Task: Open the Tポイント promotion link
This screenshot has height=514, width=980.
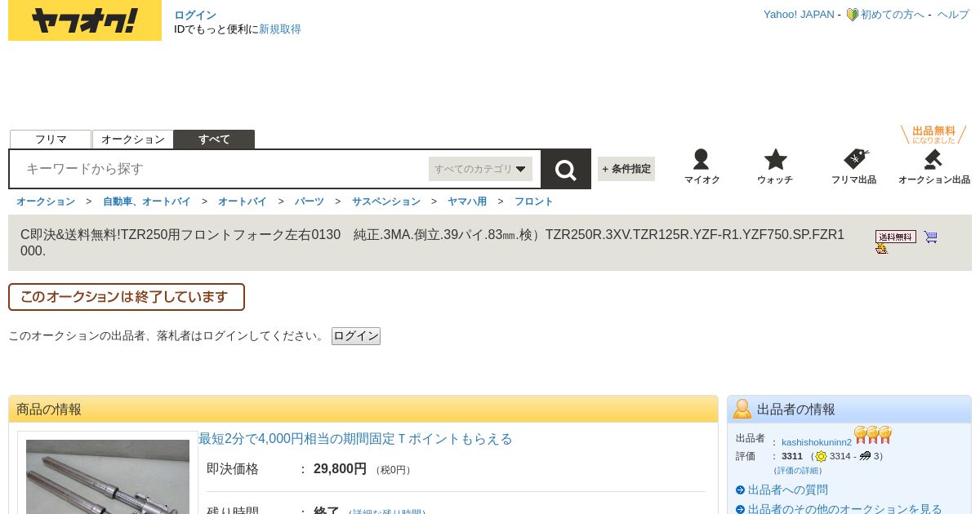Action: click(x=355, y=439)
